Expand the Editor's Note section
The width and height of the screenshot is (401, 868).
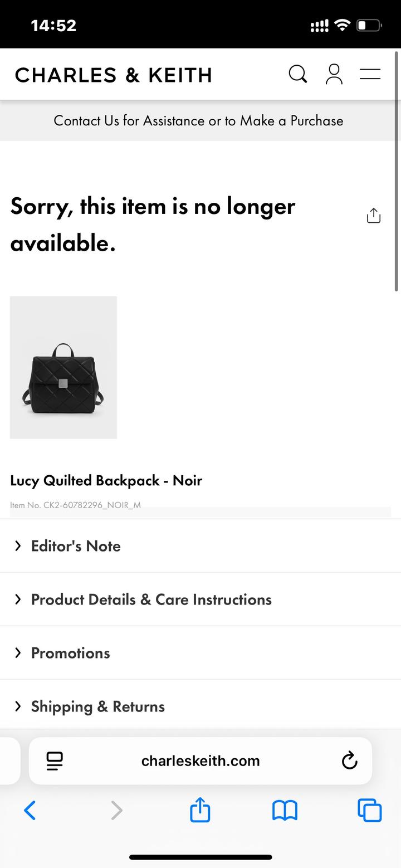pos(76,546)
